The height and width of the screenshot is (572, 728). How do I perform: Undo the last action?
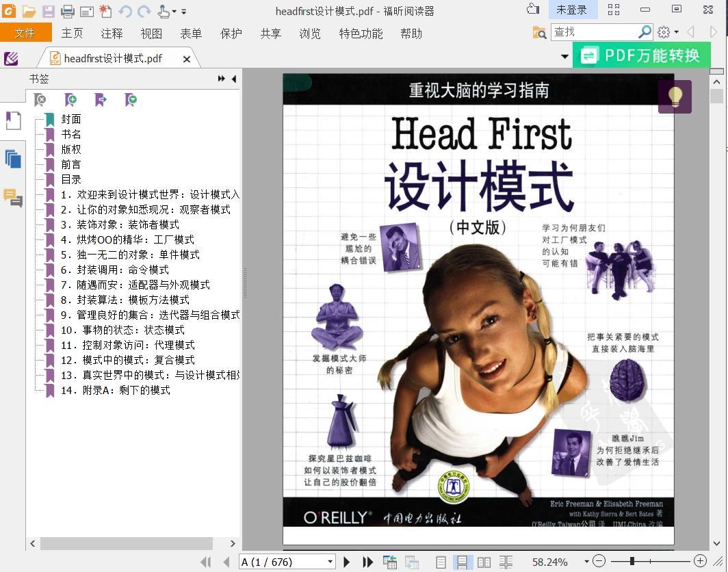point(125,11)
